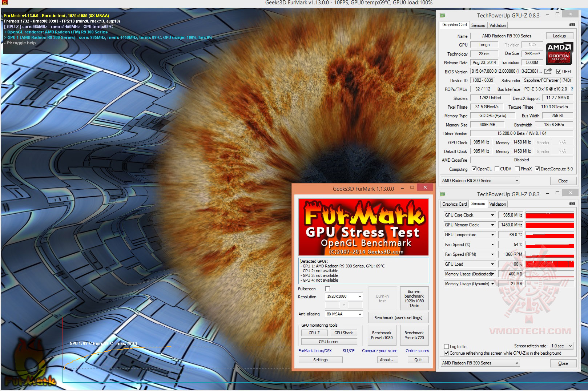Open the Online scores link
Screen dimensions: 588x391
tap(417, 351)
